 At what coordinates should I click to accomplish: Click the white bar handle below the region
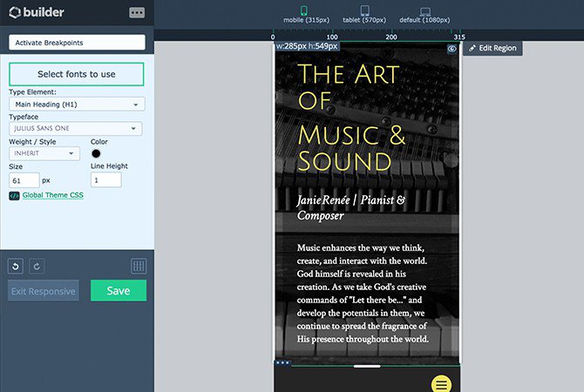point(367,367)
